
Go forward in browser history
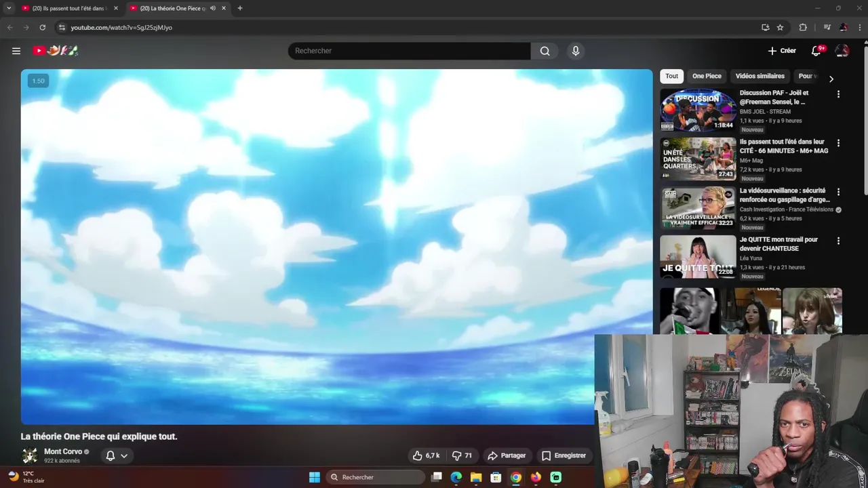[x=26, y=27]
